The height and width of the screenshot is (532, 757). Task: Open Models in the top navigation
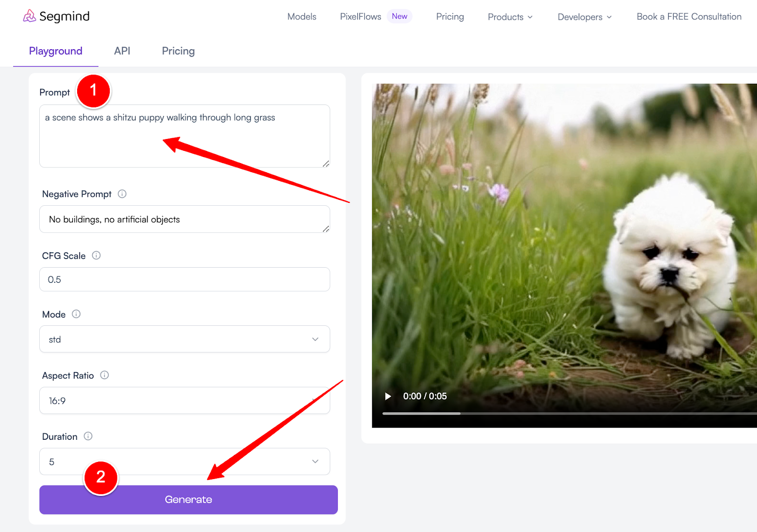302,17
